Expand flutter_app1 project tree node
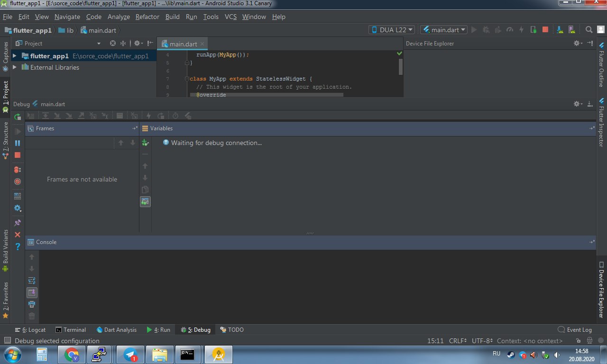Image resolution: width=607 pixels, height=364 pixels. point(14,56)
